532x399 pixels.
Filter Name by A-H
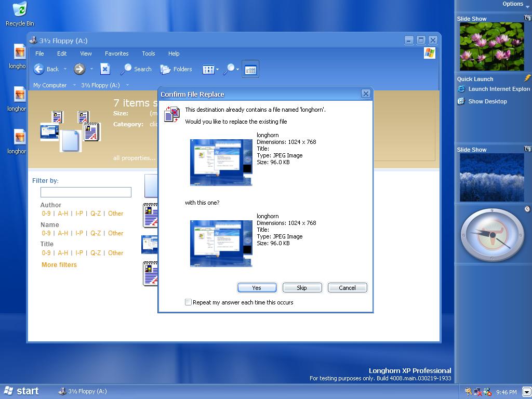pyautogui.click(x=63, y=233)
